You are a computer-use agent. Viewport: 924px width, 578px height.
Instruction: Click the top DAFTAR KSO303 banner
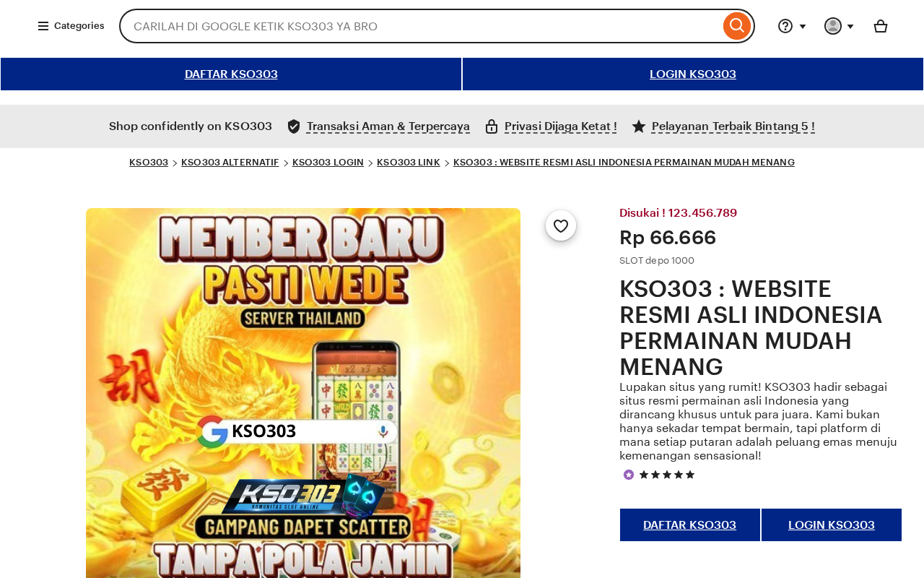pos(231,74)
